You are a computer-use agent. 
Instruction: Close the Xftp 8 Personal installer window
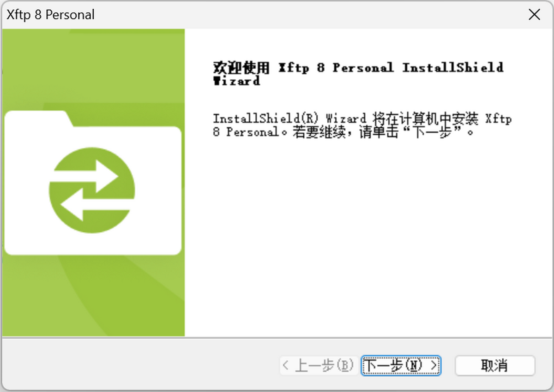point(534,15)
